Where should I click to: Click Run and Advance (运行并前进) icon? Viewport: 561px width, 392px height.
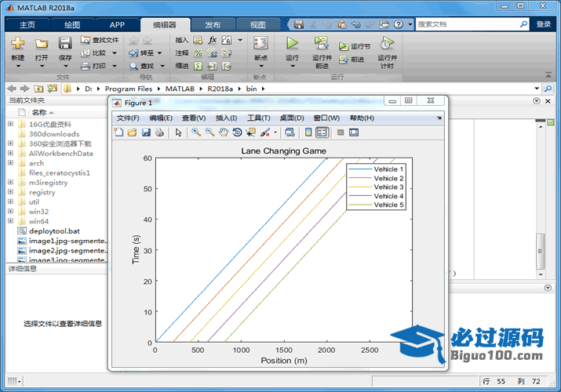pyautogui.click(x=322, y=43)
